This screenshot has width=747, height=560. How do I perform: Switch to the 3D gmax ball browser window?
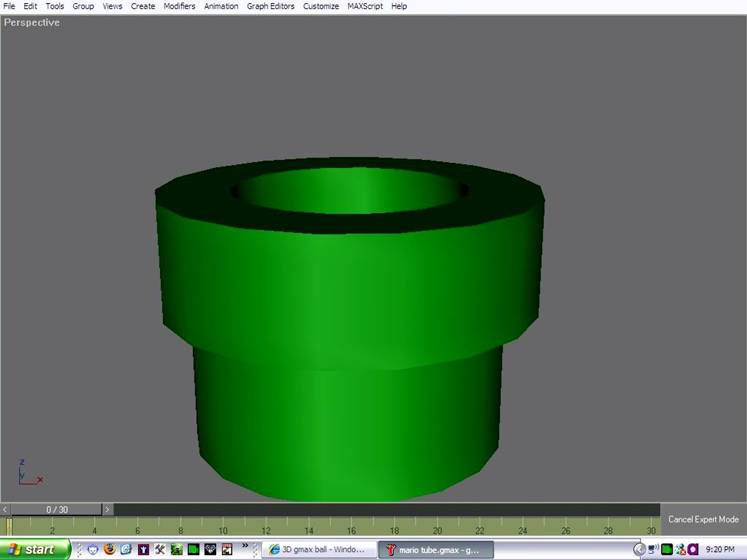click(319, 549)
